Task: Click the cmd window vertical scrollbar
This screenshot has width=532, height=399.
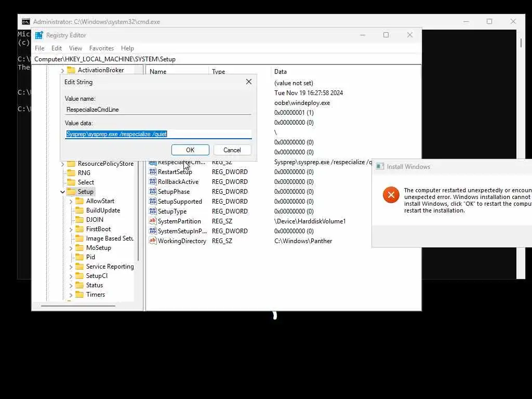Action: 521,43
